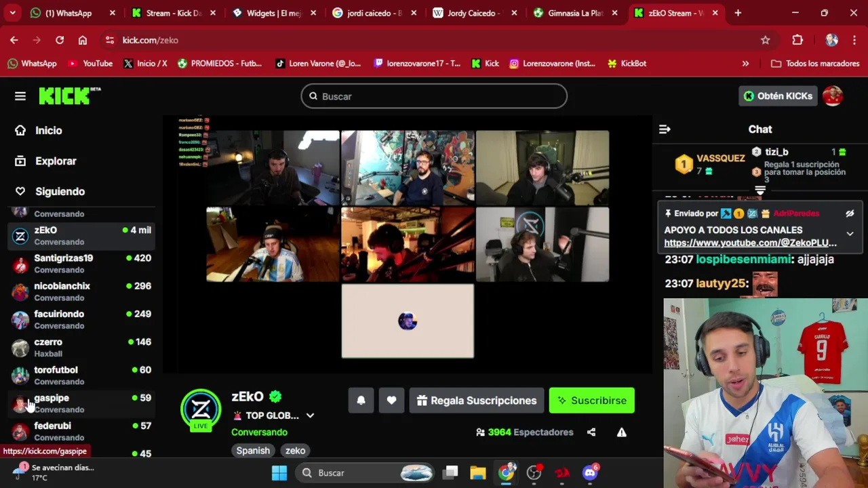
Task: Switch to jordi caicedo search tab
Action: click(x=372, y=13)
